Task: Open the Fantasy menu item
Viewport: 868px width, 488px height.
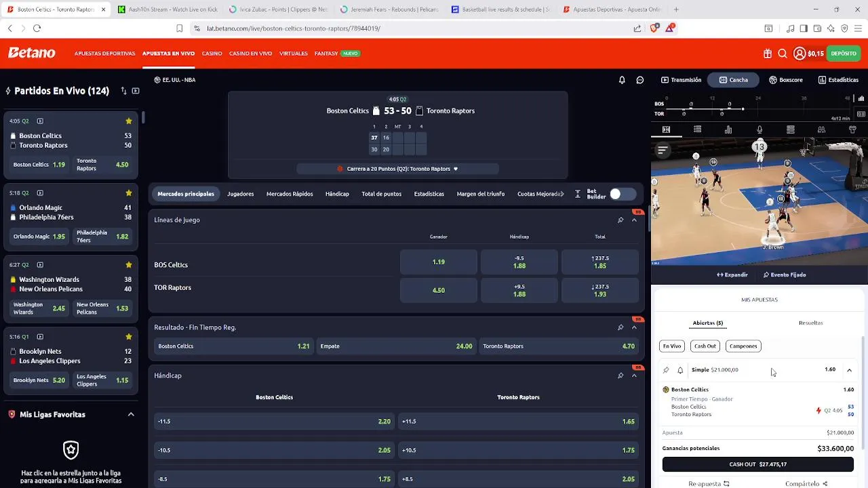Action: [326, 54]
